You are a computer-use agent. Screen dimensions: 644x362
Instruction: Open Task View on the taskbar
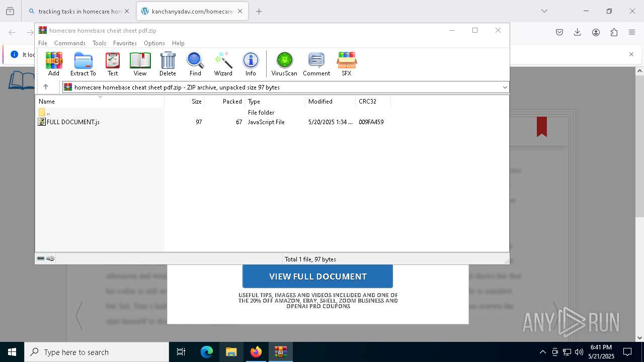tap(181, 352)
